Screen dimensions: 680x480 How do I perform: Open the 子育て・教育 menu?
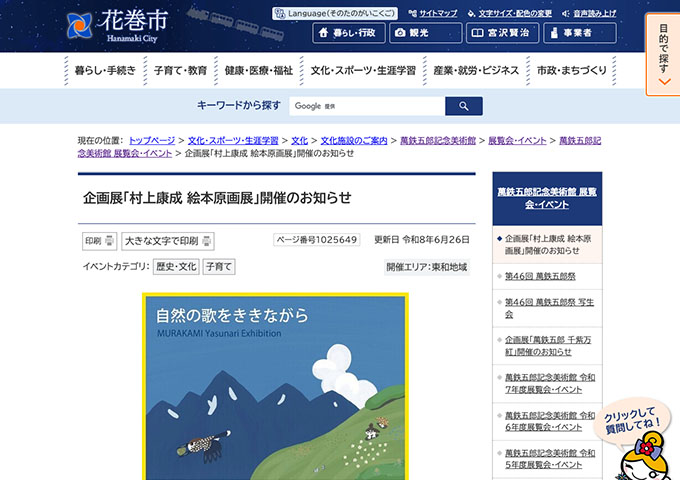point(180,71)
